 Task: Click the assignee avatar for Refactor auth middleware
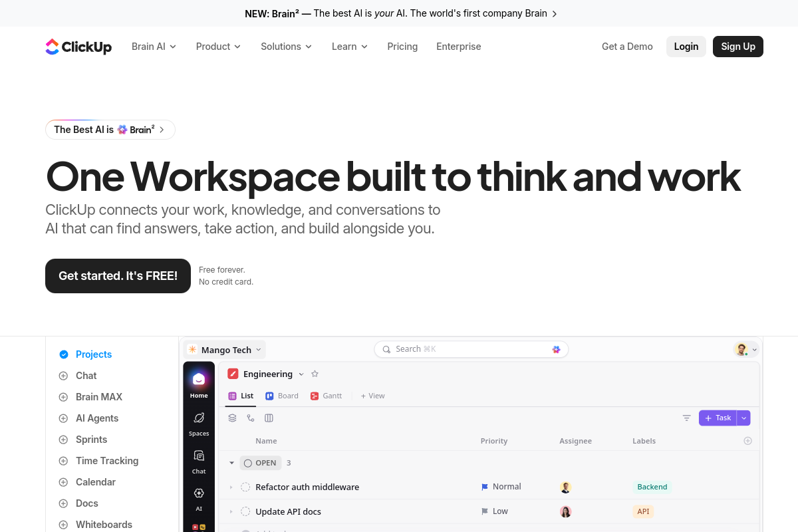click(x=566, y=487)
